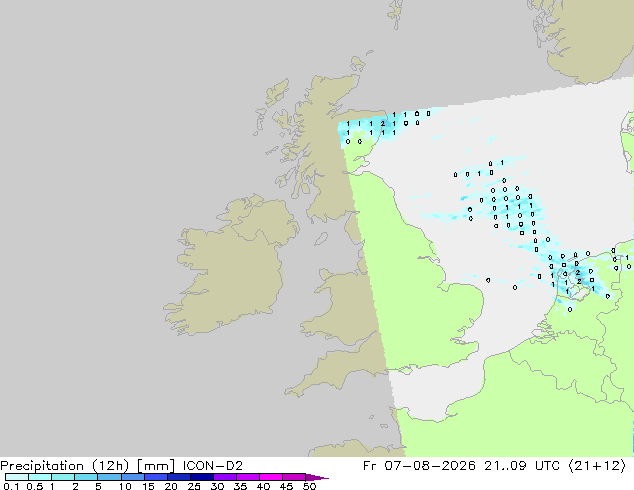Image resolution: width=634 pixels, height=490 pixels.
Task: Click the legend label reading 50
Action: click(x=309, y=486)
